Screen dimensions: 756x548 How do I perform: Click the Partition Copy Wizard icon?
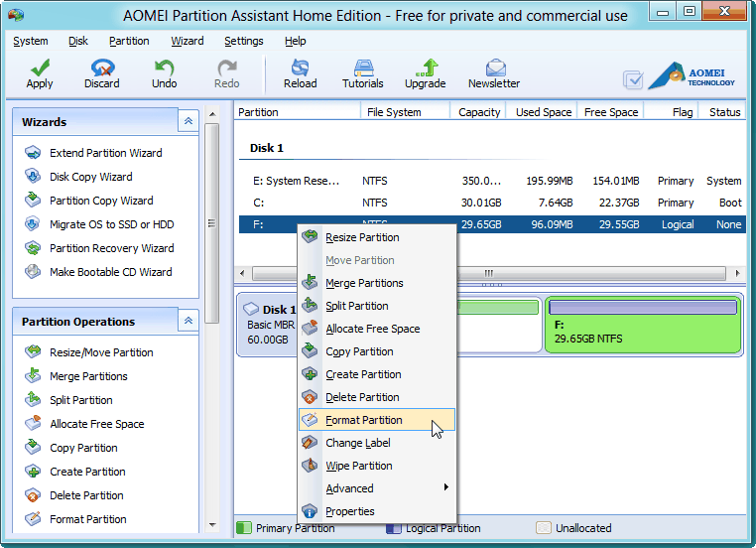pos(33,201)
